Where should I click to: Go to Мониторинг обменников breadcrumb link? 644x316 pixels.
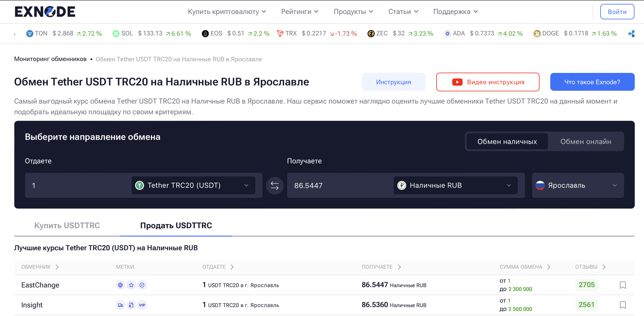click(x=50, y=59)
